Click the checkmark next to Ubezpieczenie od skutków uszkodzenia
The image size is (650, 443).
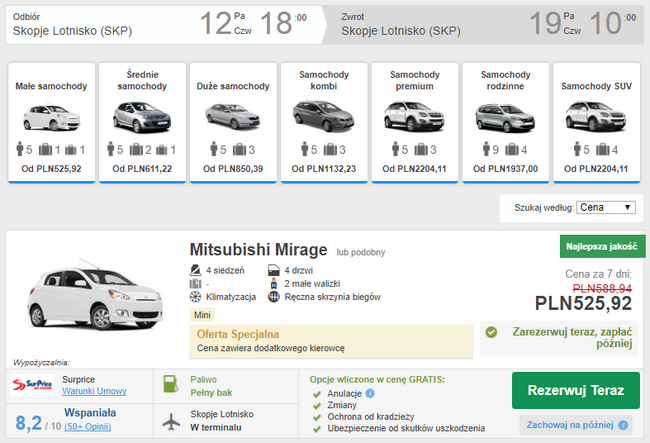point(317,429)
